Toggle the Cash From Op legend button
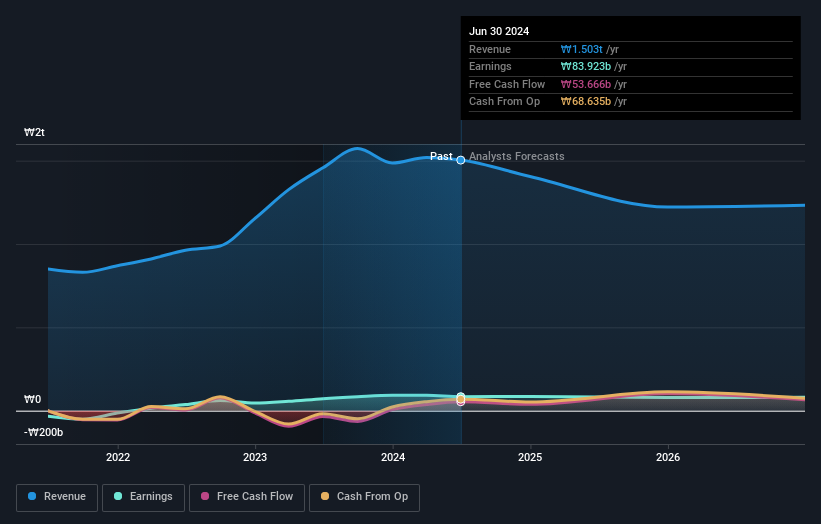The height and width of the screenshot is (524, 821). coord(364,497)
